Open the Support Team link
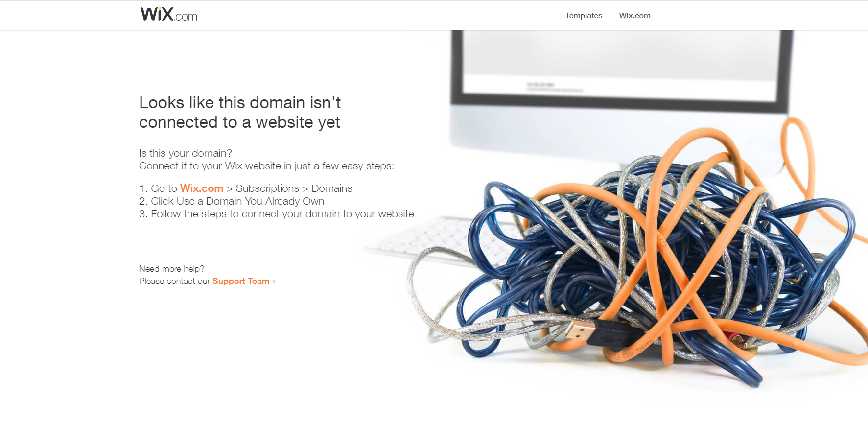 tap(241, 281)
